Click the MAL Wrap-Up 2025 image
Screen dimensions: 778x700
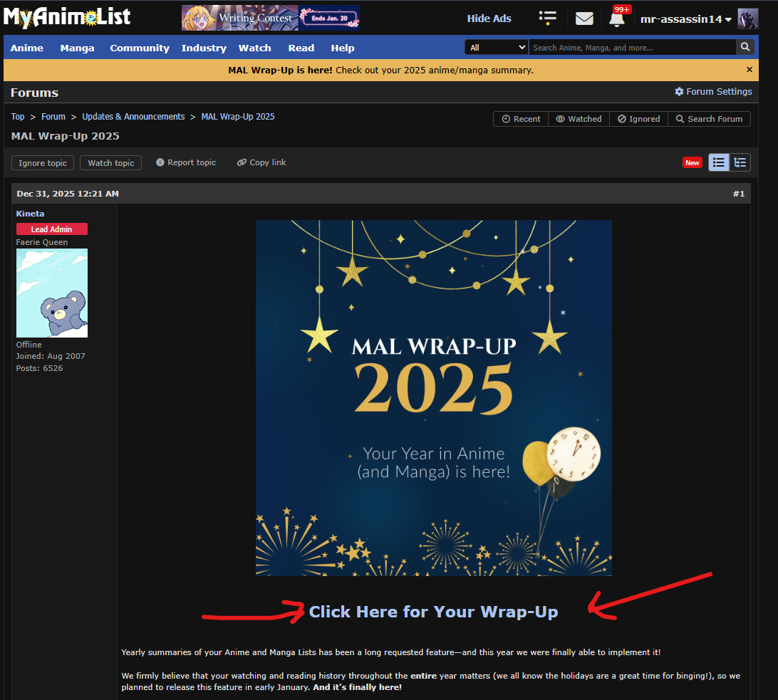434,398
